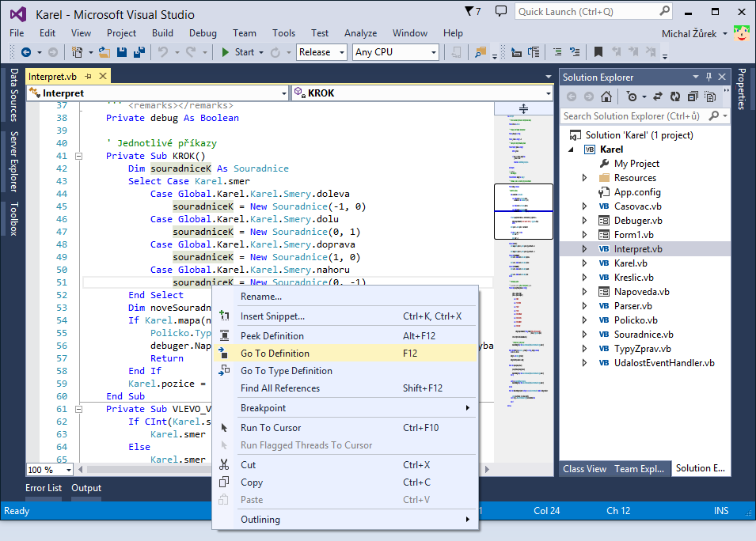Select the 100% zoom level control
Viewport: 756px width, 541px height.
49,469
